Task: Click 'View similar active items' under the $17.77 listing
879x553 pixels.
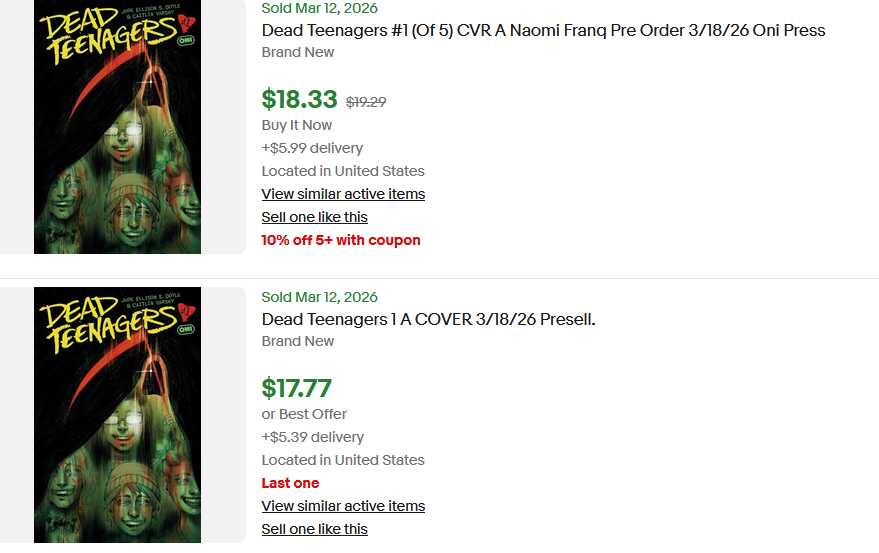Action: point(343,506)
